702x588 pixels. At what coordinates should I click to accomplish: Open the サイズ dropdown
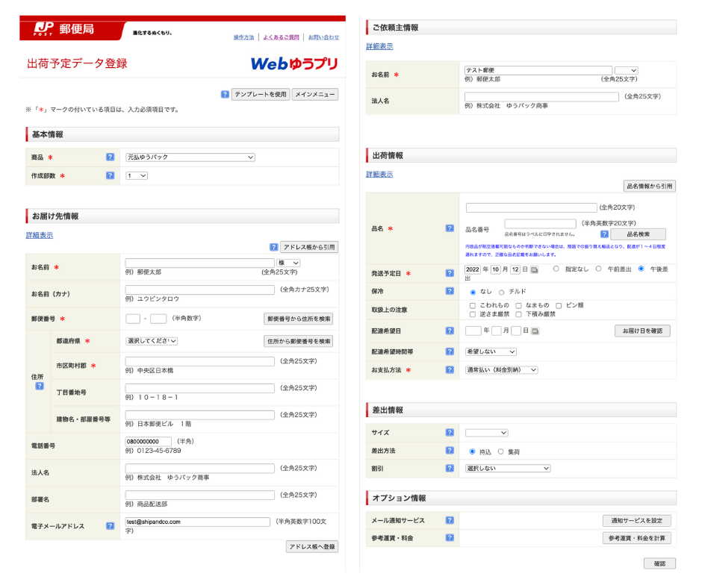487,433
